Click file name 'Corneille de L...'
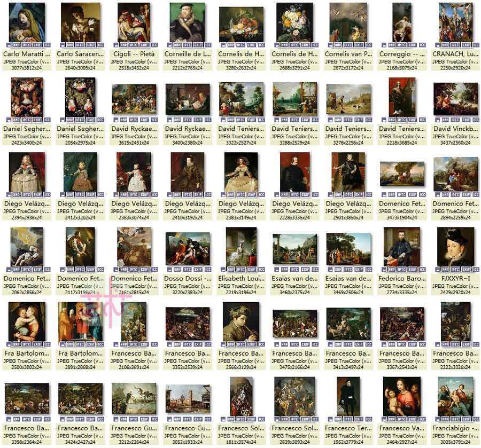Screen dimensions: 481x448 188,54
